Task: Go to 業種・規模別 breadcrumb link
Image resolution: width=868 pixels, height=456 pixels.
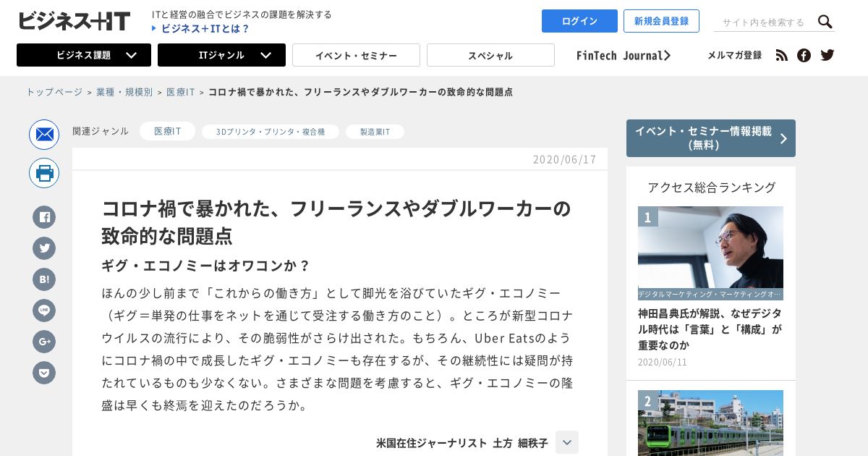Action: (x=124, y=92)
